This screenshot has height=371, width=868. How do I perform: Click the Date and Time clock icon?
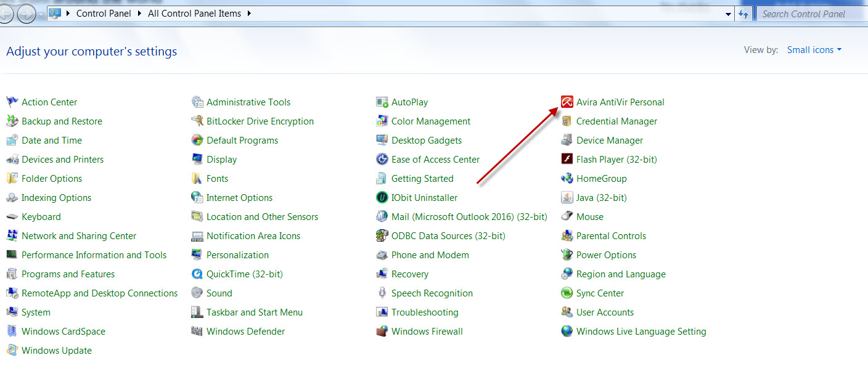pos(12,141)
